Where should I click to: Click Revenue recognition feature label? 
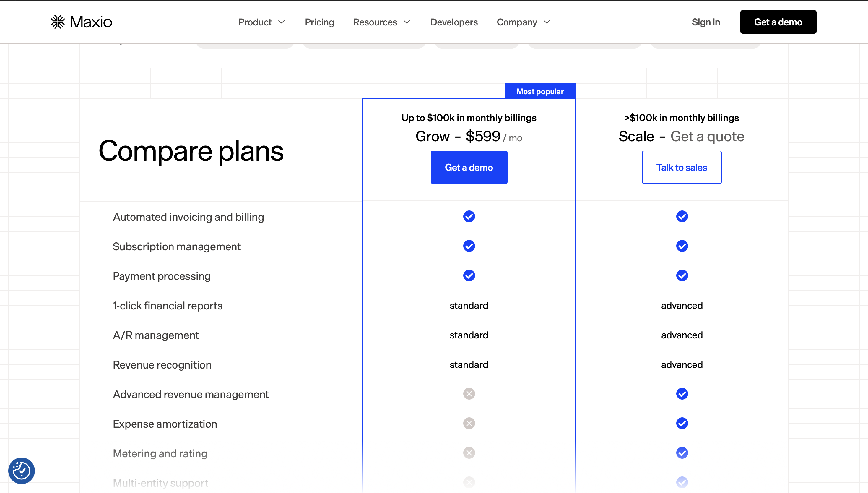162,365
